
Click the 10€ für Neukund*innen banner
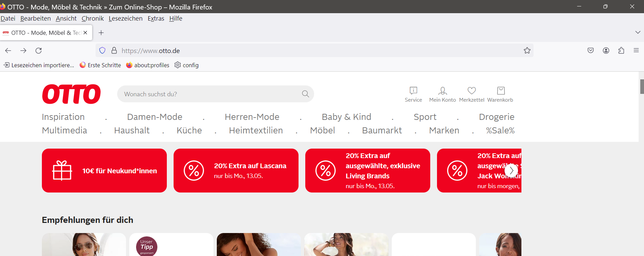pos(104,171)
